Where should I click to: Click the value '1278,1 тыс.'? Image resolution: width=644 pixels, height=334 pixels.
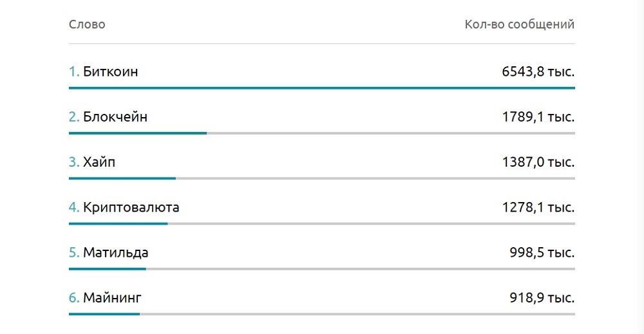pyautogui.click(x=538, y=207)
